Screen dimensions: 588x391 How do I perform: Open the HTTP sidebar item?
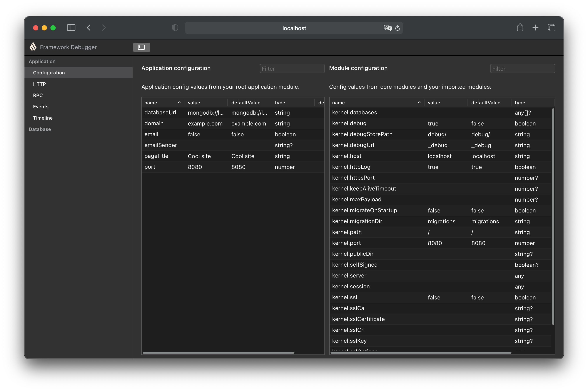pyautogui.click(x=39, y=84)
